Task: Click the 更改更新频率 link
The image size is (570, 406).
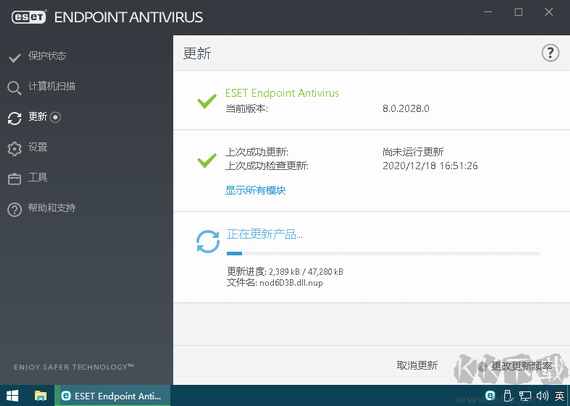Action: [522, 366]
